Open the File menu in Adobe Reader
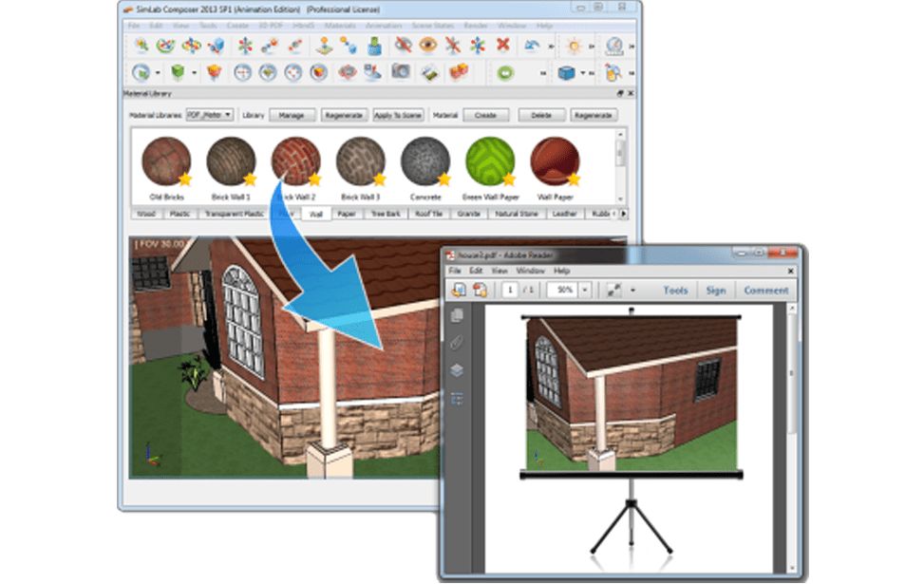 [454, 271]
